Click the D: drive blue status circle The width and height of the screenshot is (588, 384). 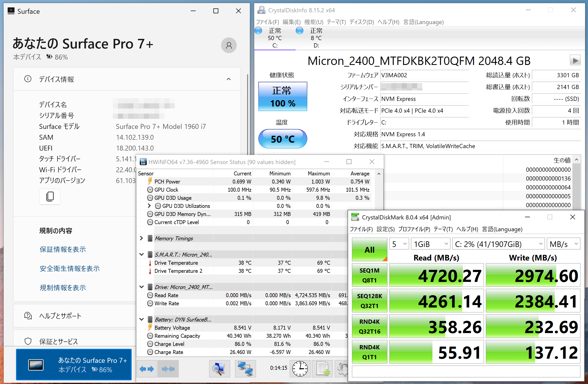pyautogui.click(x=300, y=31)
